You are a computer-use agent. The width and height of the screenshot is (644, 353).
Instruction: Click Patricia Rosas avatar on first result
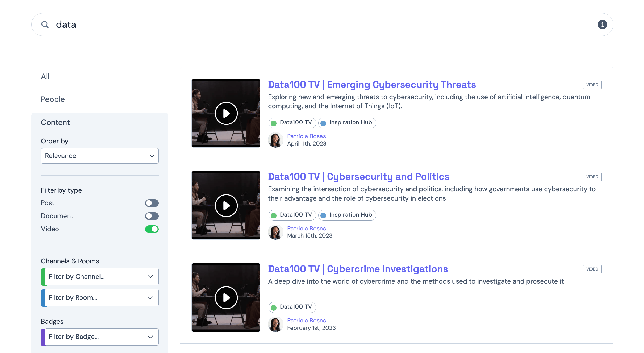click(275, 140)
